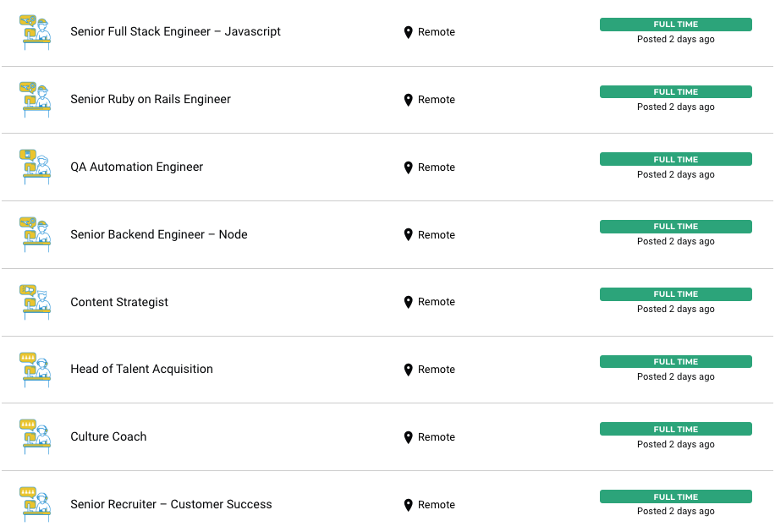This screenshot has height=532, width=775.
Task: Click the worker icon beside Senior Full Stack Engineer
Action: 35,32
